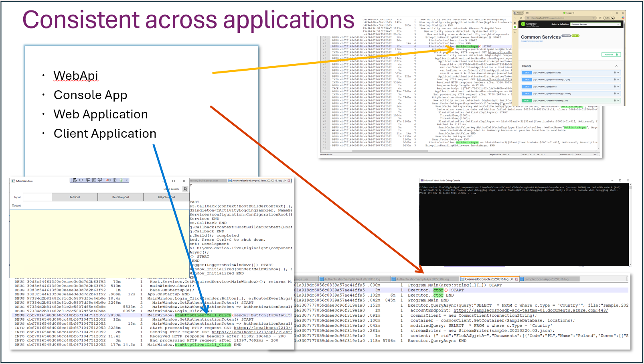644x364 pixels.
Task: Click the RefitCall button in MainWindow
Action: (x=75, y=197)
